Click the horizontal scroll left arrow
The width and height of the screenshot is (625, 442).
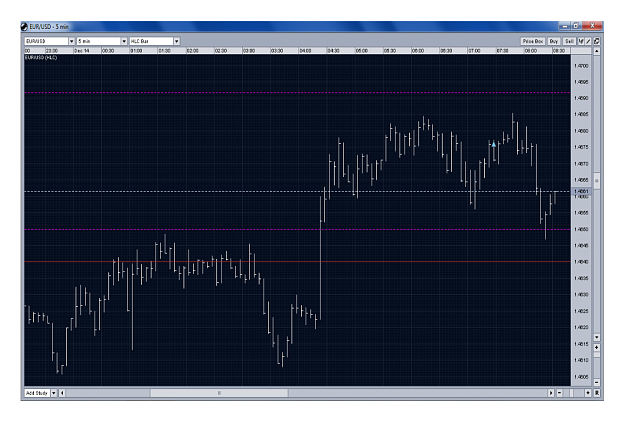pyautogui.click(x=62, y=393)
